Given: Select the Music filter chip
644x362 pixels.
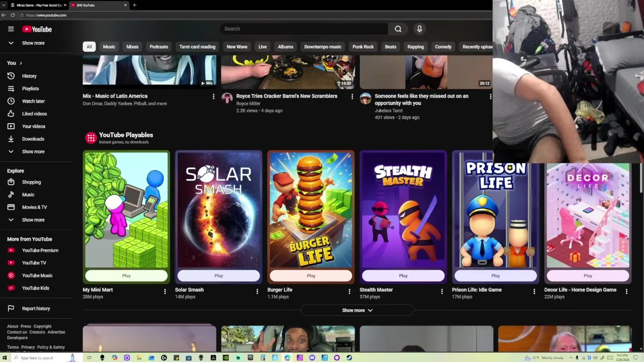Looking at the screenshot, I should pos(109,47).
